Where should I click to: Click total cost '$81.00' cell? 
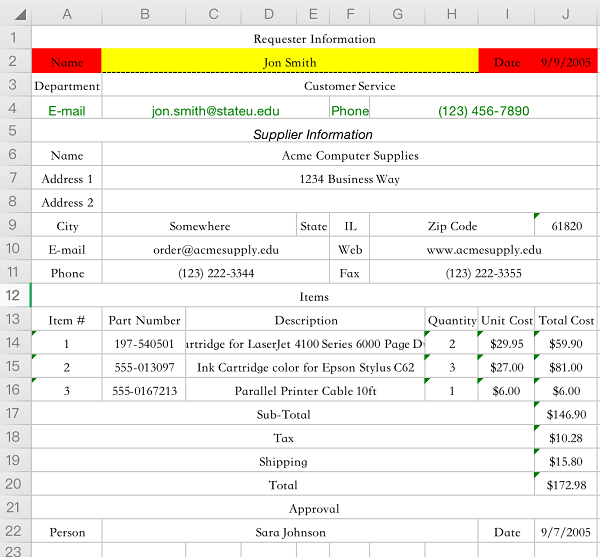point(566,367)
